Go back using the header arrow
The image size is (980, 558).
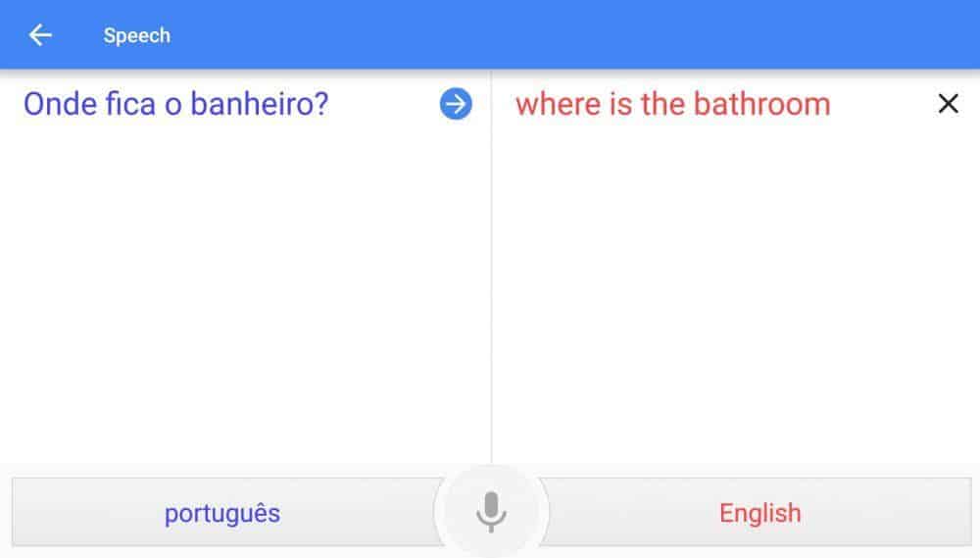click(40, 35)
